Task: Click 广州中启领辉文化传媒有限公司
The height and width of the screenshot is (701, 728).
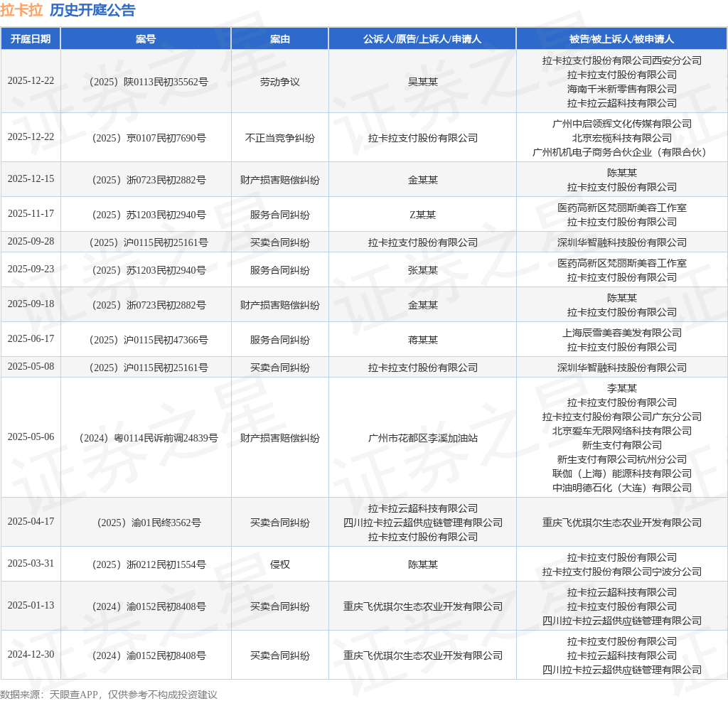Action: pos(621,124)
